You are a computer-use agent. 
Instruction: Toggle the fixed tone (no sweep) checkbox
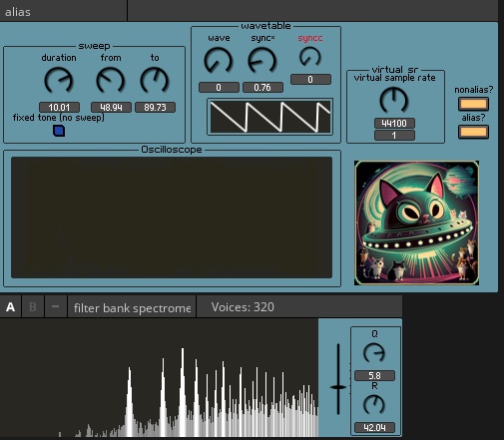59,131
